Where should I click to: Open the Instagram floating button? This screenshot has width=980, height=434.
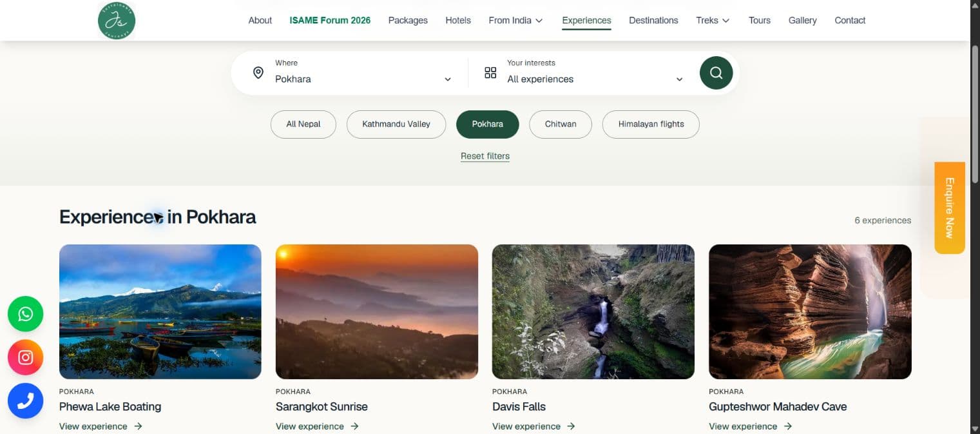25,357
